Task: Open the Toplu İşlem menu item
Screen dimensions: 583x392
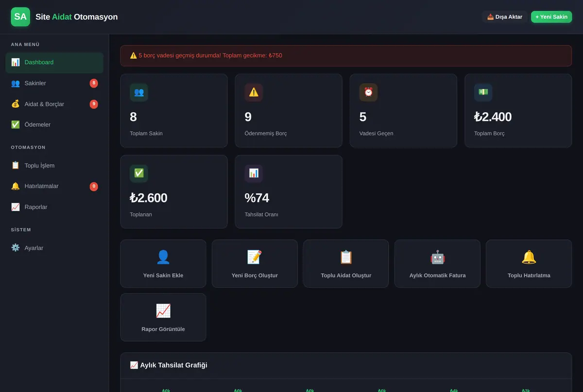Action: [54, 166]
